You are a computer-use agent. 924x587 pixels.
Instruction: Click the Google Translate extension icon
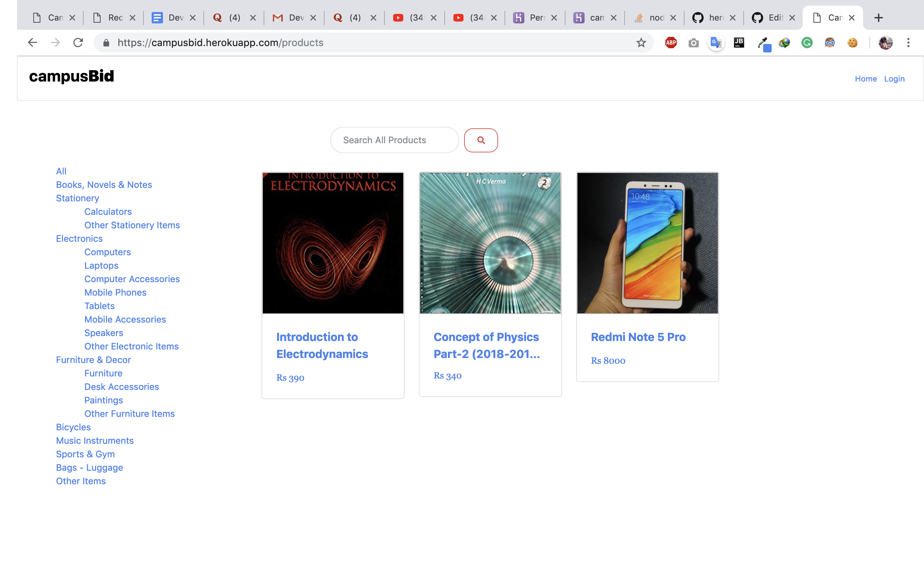tap(716, 43)
